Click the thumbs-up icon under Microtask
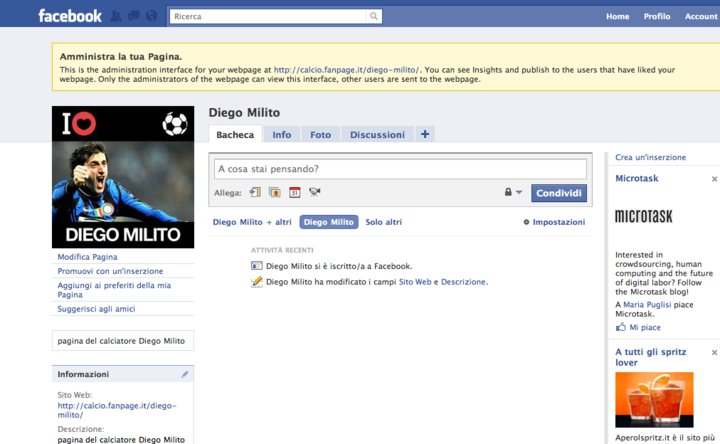Image resolution: width=720 pixels, height=444 pixels. pyautogui.click(x=621, y=327)
